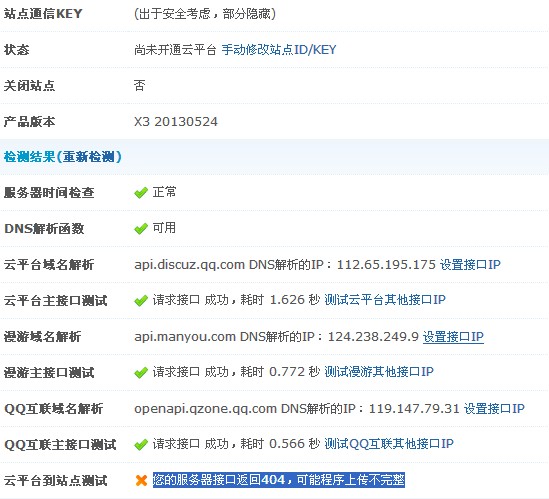Open 设置接口IP for api.manyou.com
Viewport: 549px width, 499px height.
pyautogui.click(x=453, y=337)
